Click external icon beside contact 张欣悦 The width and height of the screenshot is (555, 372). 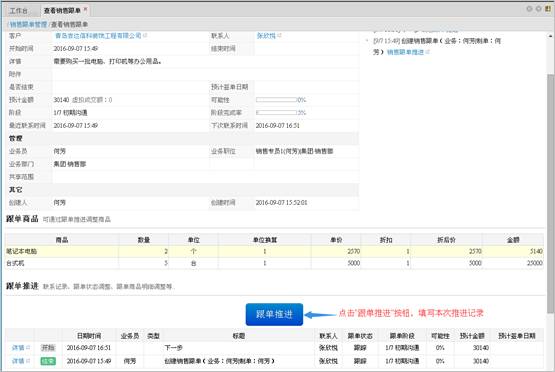(x=280, y=35)
